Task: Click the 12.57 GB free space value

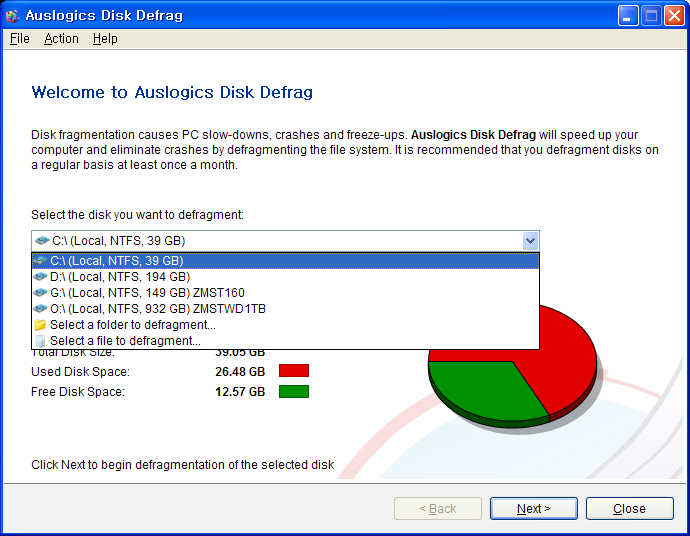Action: click(x=240, y=392)
